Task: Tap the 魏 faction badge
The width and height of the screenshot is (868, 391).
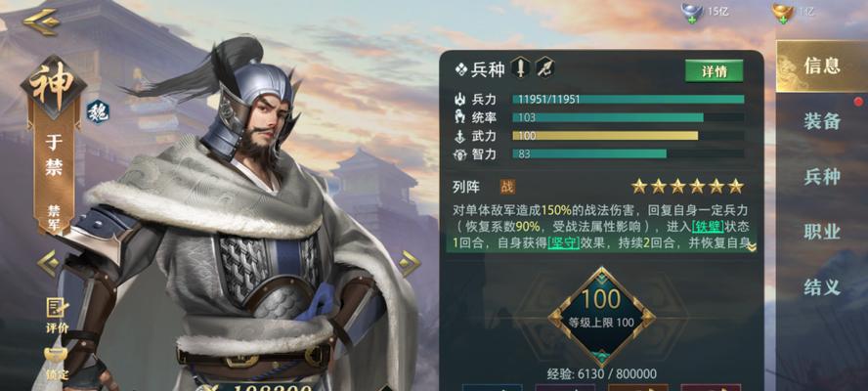Action: point(98,111)
